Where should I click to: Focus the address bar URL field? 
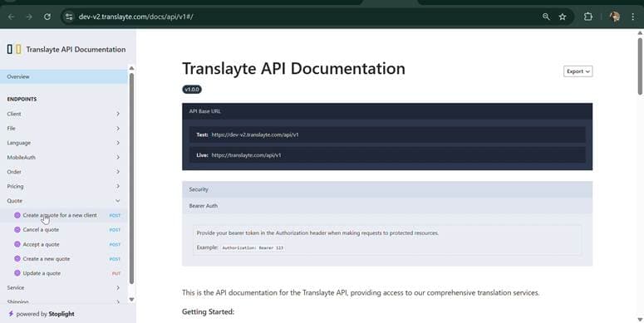tap(304, 17)
